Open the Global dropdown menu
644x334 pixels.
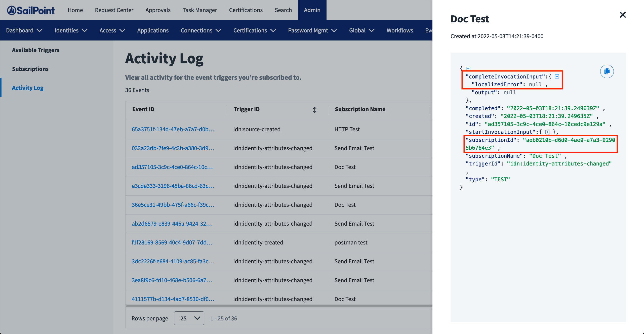pos(361,30)
